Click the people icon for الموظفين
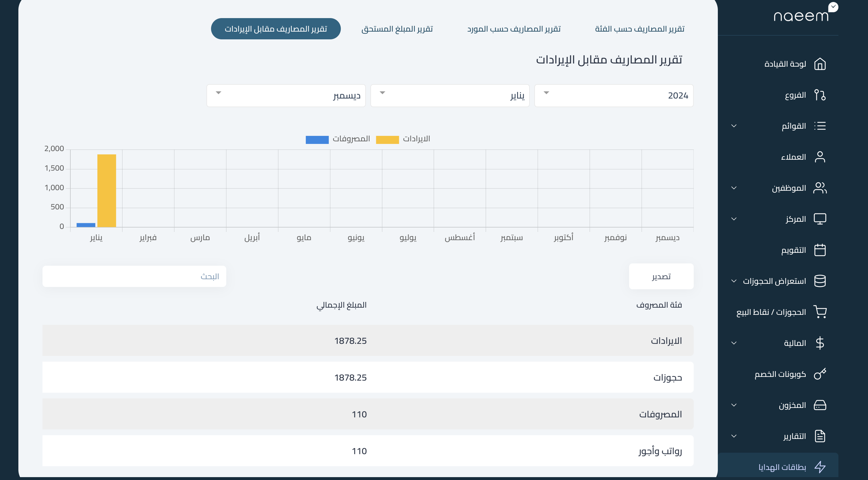This screenshot has height=480, width=868. (x=820, y=188)
